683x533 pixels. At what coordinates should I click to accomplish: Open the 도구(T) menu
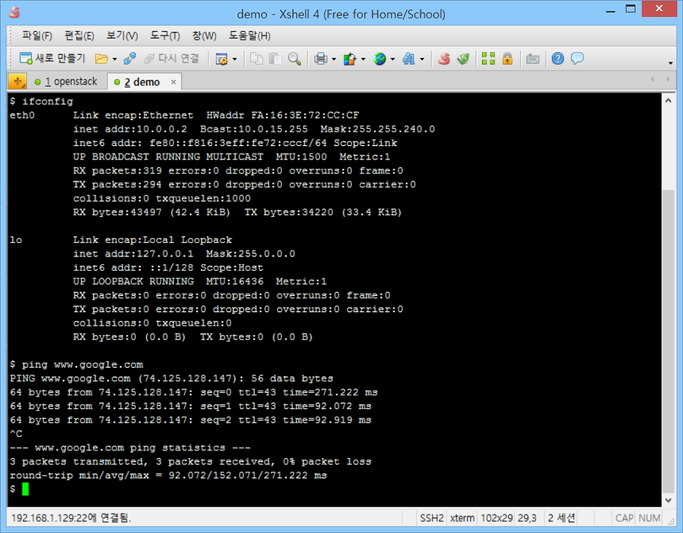165,36
